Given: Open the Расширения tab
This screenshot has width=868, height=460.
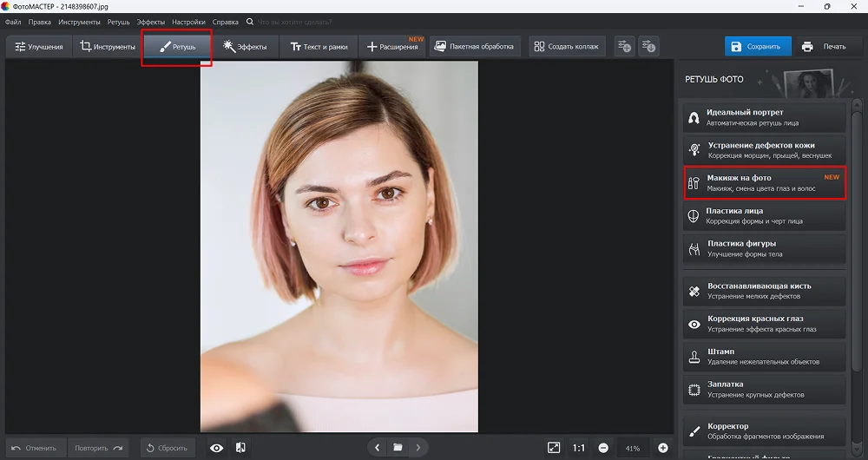Looking at the screenshot, I should tap(392, 47).
